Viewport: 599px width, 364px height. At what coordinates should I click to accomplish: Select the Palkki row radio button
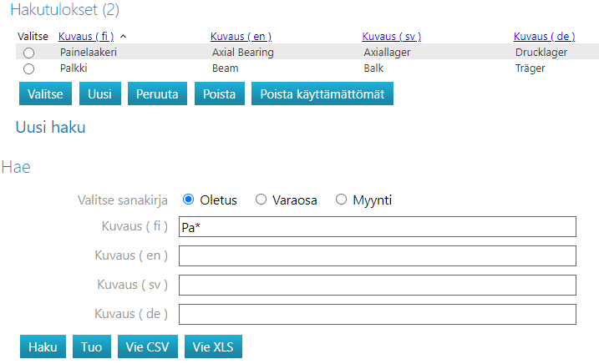point(29,68)
